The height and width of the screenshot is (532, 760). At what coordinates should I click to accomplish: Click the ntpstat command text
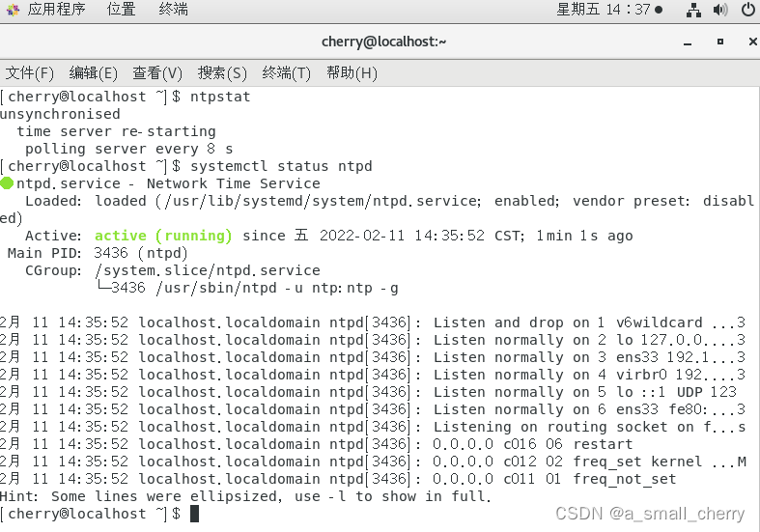coord(220,97)
